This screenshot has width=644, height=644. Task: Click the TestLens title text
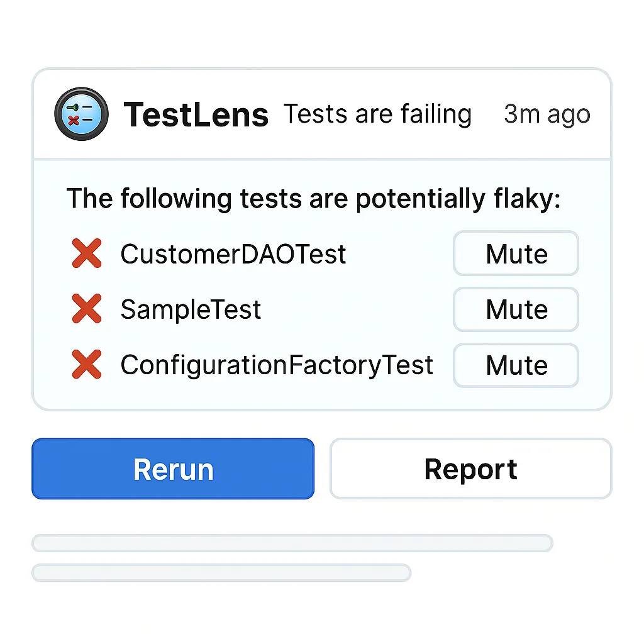coord(196,115)
